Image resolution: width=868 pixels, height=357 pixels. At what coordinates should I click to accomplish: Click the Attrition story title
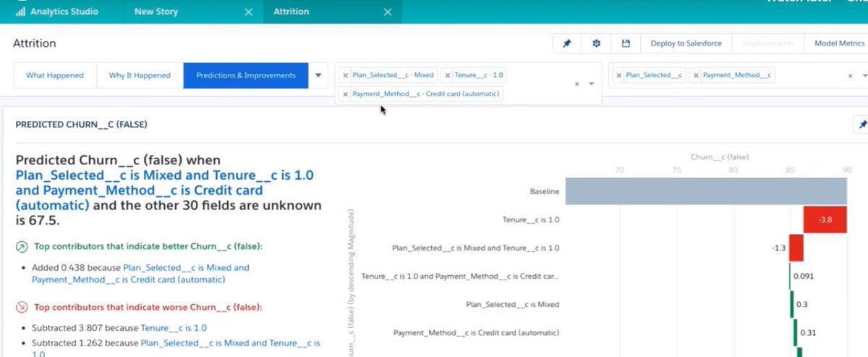point(35,43)
